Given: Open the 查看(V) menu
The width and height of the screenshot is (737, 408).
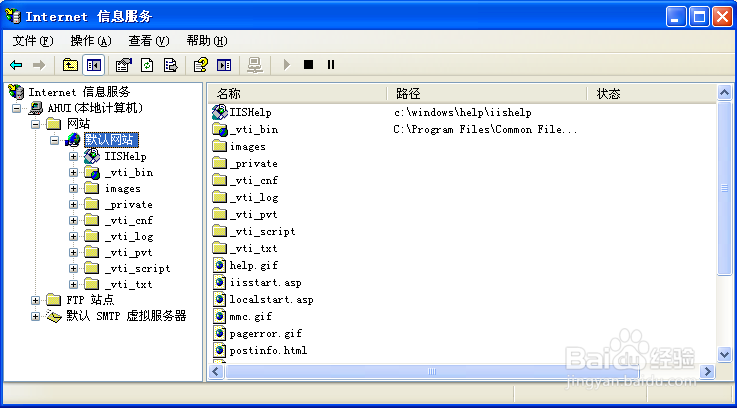Looking at the screenshot, I should [x=149, y=41].
